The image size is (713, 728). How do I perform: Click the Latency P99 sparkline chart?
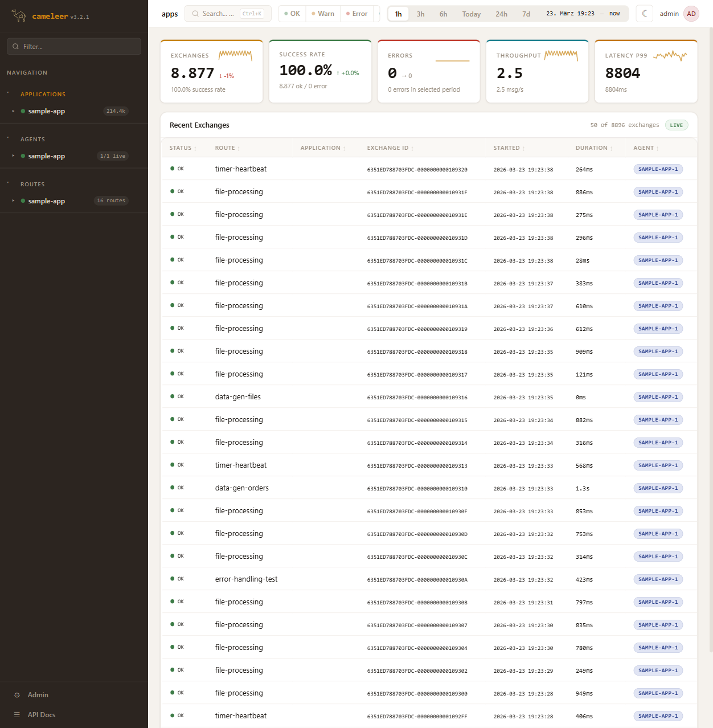tap(670, 55)
